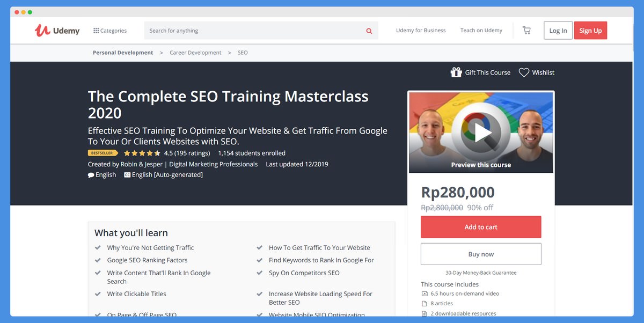Open Udemy for Business link
Screen dimensions: 644x323
tap(421, 31)
